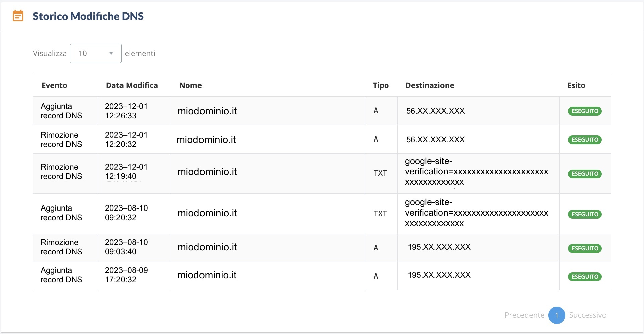Click the orange calendar icon beside Storico Modifiche DNS
644x334 pixels.
click(x=18, y=16)
